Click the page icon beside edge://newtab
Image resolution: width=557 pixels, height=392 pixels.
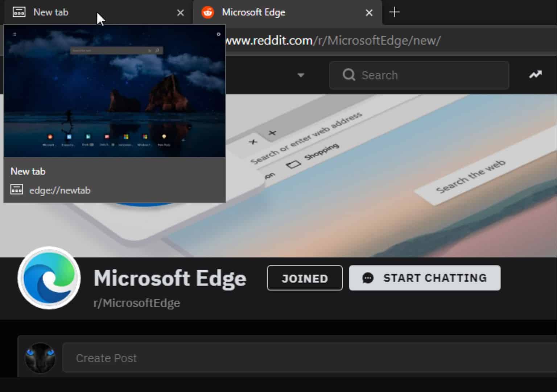click(x=17, y=189)
